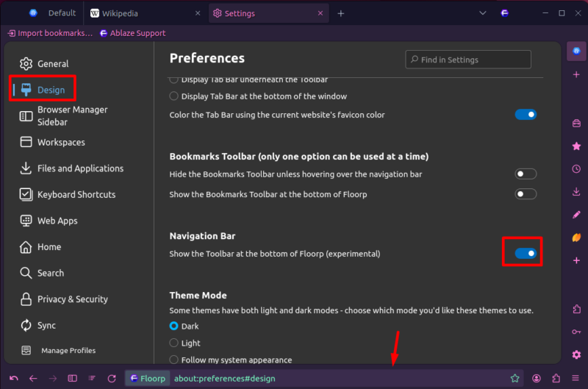Click the Floorp icon in title bar
The image size is (588, 389).
click(x=505, y=13)
